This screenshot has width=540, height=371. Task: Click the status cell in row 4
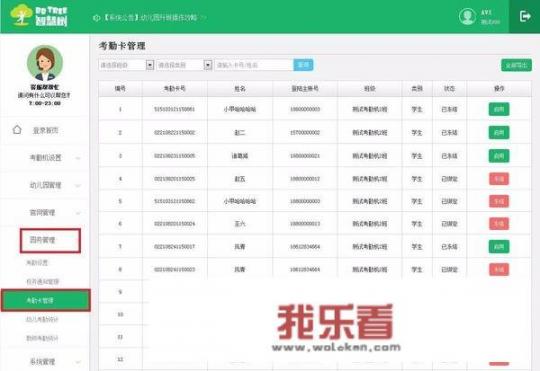coord(449,179)
